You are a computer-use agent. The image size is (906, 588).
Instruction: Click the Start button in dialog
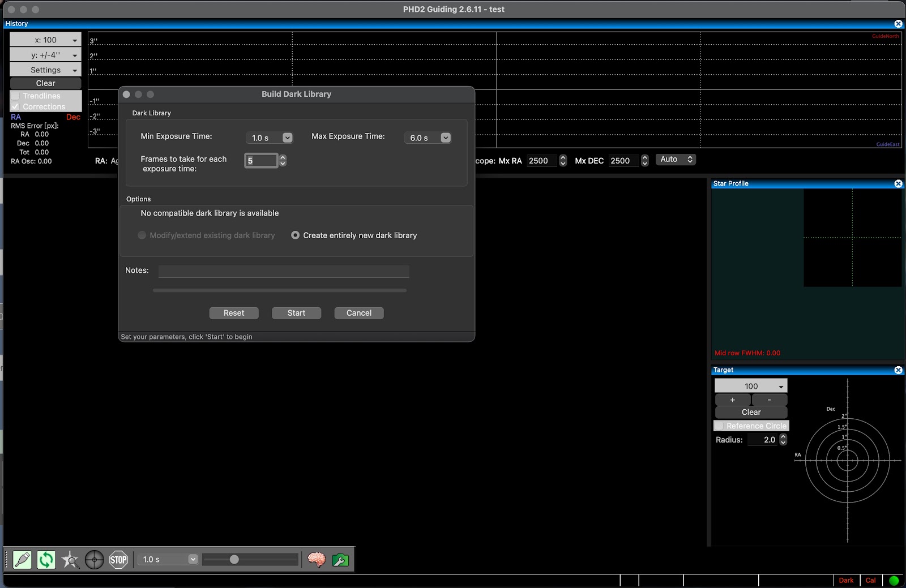[x=296, y=313]
